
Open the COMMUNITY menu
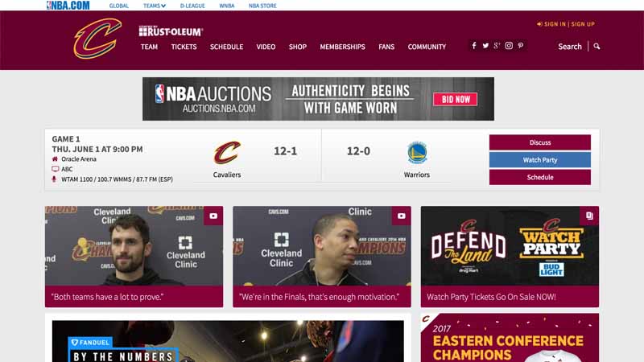[x=427, y=47]
